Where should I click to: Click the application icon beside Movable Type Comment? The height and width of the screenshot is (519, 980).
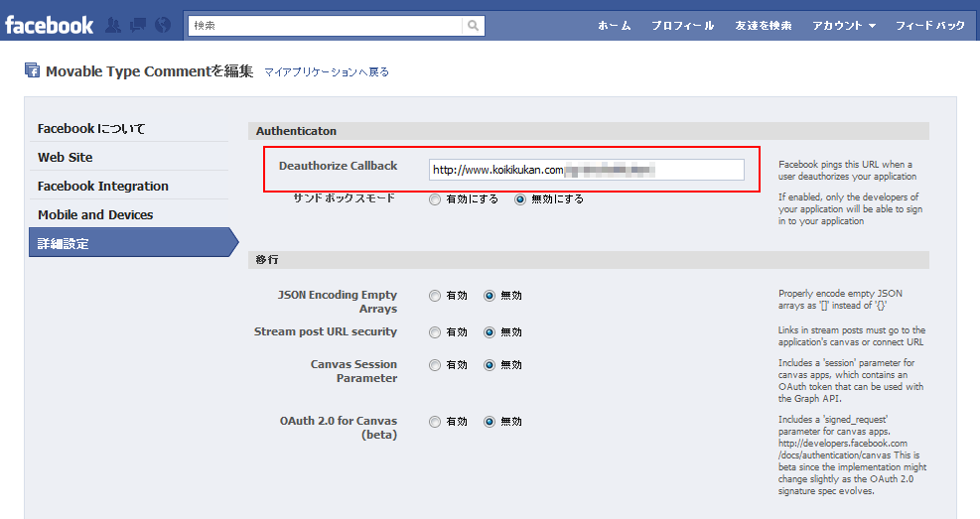[x=32, y=70]
